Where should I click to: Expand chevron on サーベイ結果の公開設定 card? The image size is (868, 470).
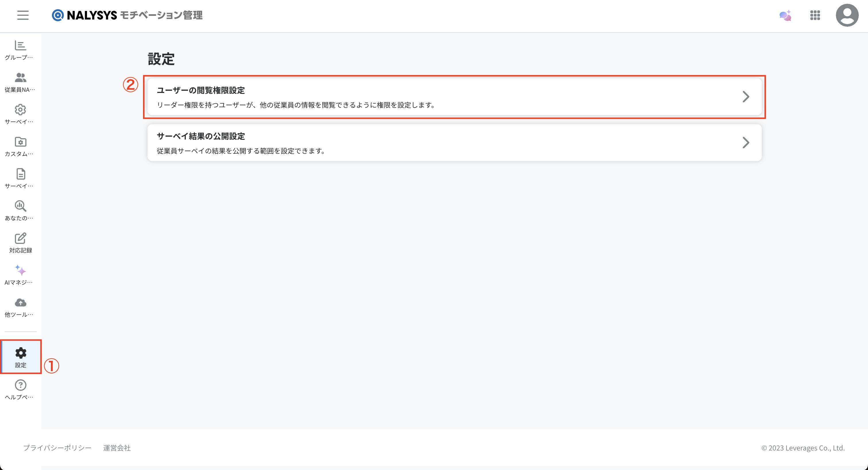click(746, 143)
